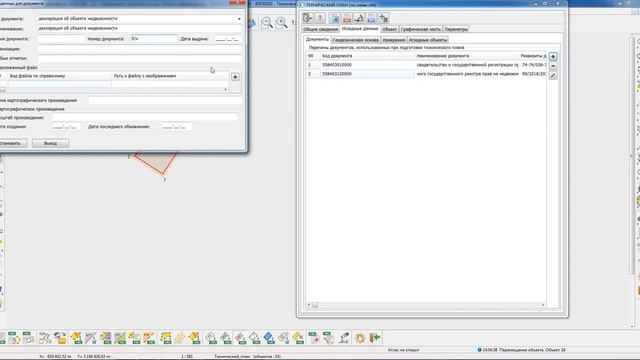This screenshot has height=360, width=640.
Task: Click the exit icon in the technical plan toolbar
Action: coord(307,18)
